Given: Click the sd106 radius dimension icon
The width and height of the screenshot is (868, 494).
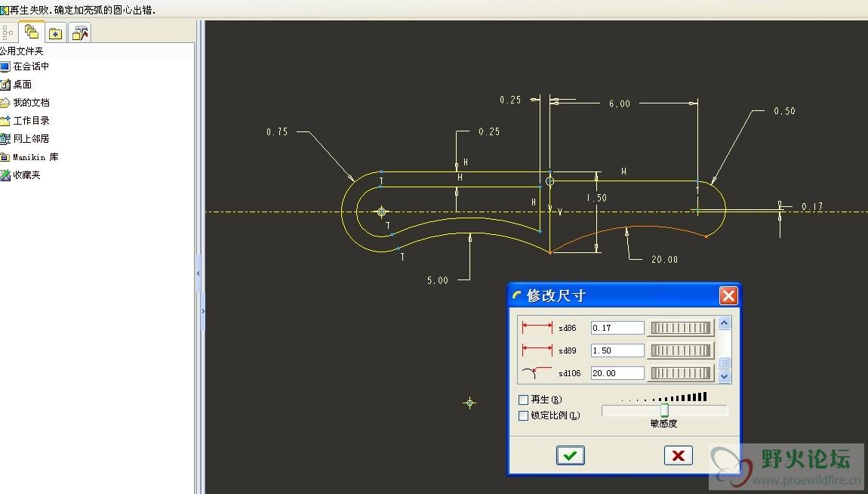Looking at the screenshot, I should tap(537, 372).
